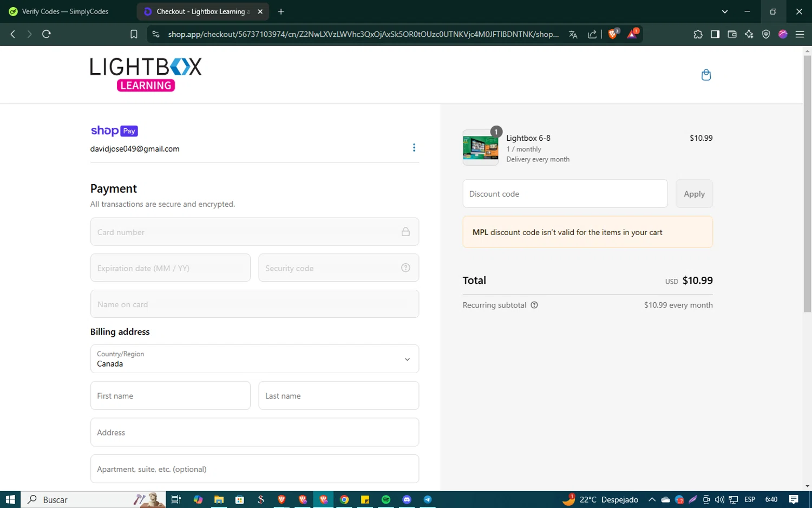
Task: Close the Checkout tab
Action: coord(260,11)
